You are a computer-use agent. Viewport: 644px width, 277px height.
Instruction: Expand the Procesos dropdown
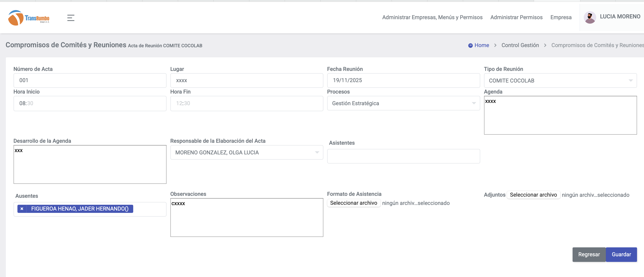[x=403, y=103]
